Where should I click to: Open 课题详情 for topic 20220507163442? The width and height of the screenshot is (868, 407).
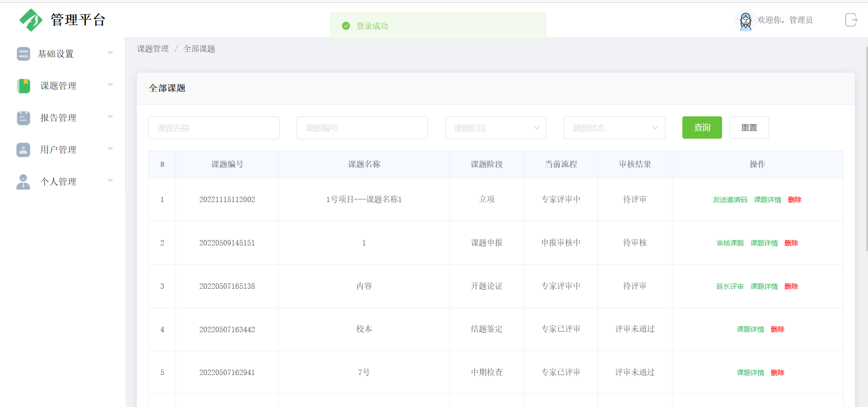pyautogui.click(x=751, y=329)
